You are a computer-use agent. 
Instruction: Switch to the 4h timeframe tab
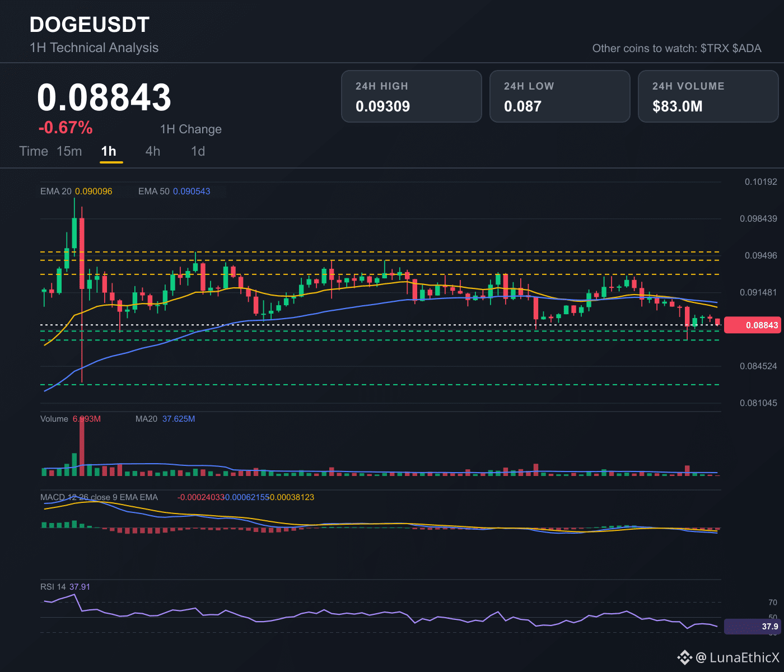click(153, 151)
